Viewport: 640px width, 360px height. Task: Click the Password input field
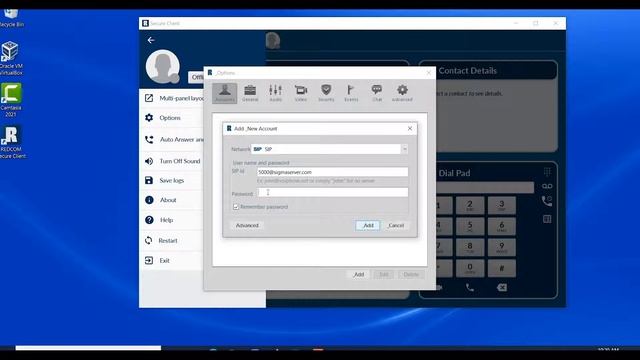(332, 192)
